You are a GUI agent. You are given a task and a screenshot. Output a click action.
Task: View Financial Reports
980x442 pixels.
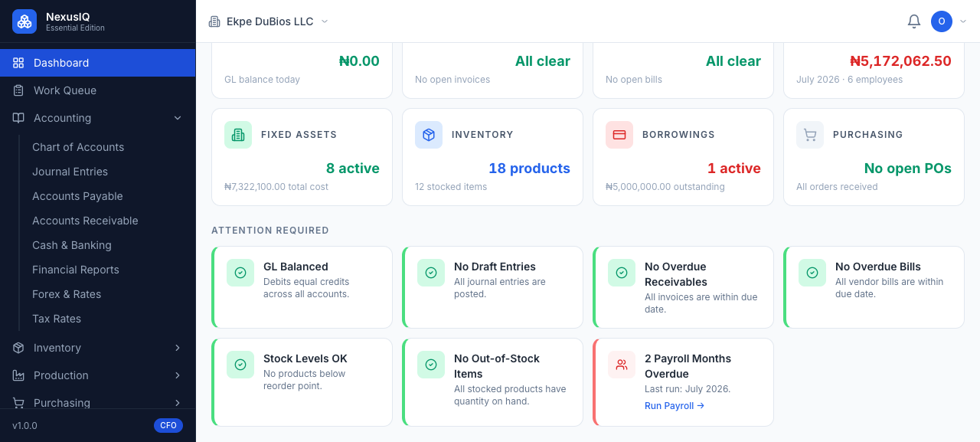pos(76,270)
